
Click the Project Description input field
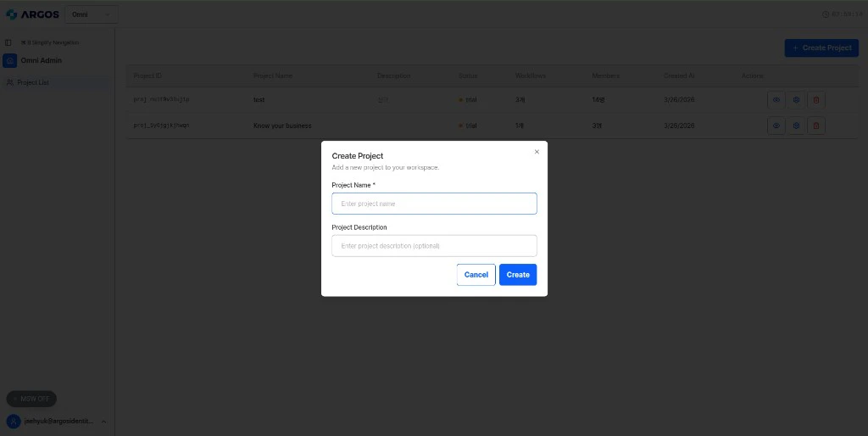coord(434,245)
